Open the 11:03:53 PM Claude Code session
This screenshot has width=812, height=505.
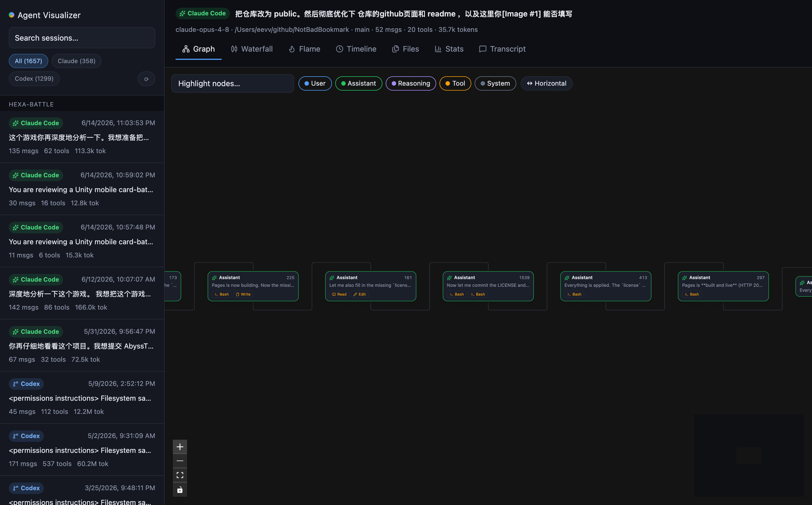(x=82, y=137)
